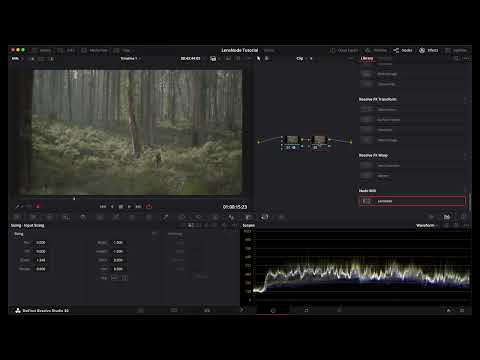Viewport: 480px width, 360px height.
Task: Select the Lens Distortion effect
Action: 412,165
